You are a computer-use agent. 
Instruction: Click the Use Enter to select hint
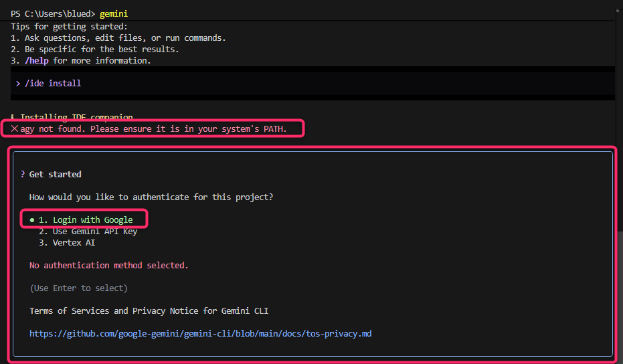pyautogui.click(x=78, y=288)
